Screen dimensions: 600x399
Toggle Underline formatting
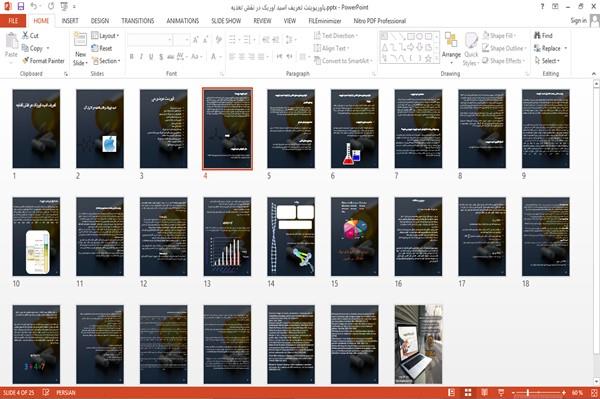151,57
